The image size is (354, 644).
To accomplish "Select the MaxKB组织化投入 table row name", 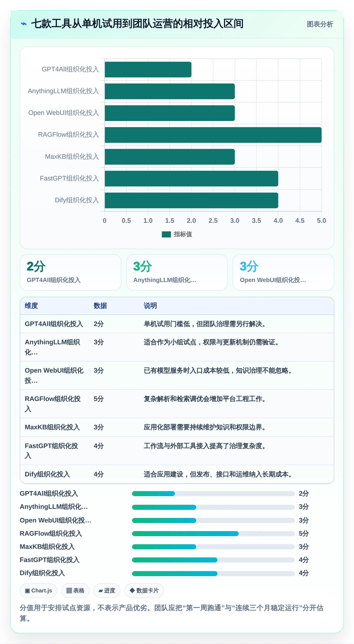I will pyautogui.click(x=52, y=427).
